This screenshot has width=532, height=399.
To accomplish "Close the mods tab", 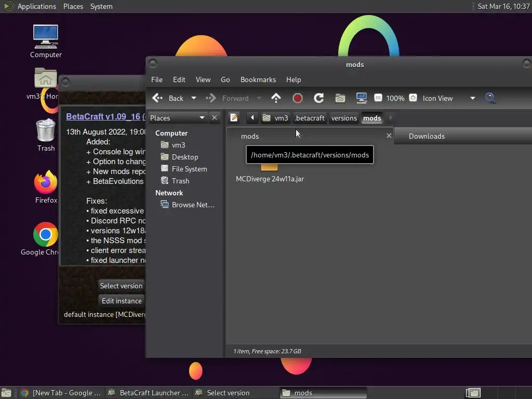I will 389,136.
